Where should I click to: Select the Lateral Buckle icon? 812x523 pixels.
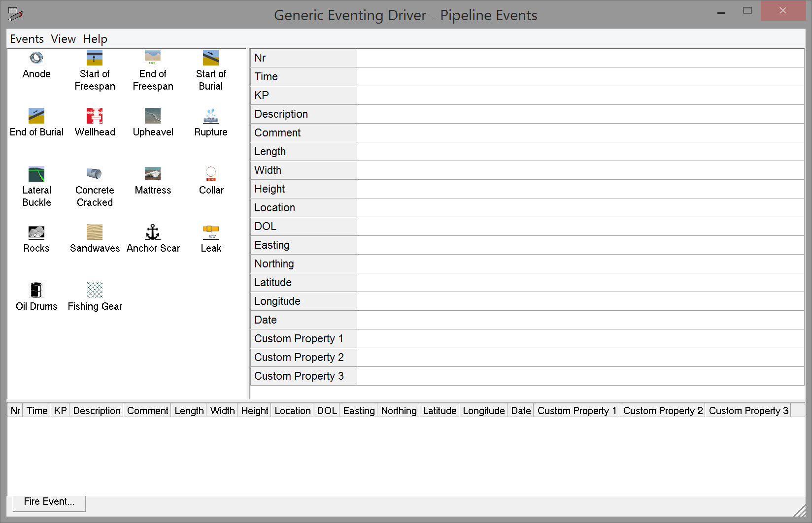[36, 174]
